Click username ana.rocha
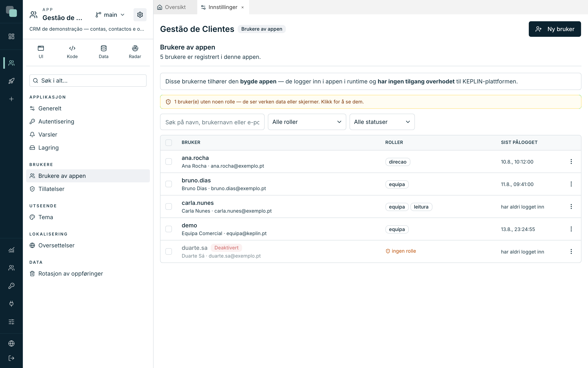This screenshot has height=368, width=588. (x=195, y=158)
